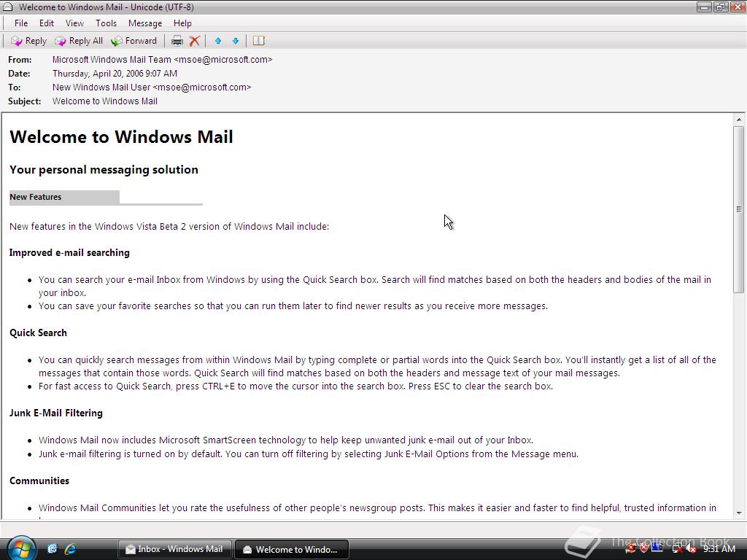This screenshot has width=747, height=560.
Task: Click the network disconnected tray icon
Action: click(x=678, y=548)
